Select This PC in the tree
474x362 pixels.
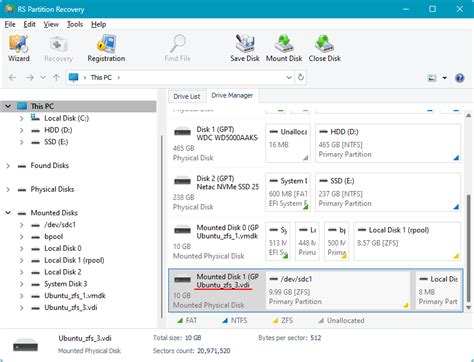click(x=42, y=106)
